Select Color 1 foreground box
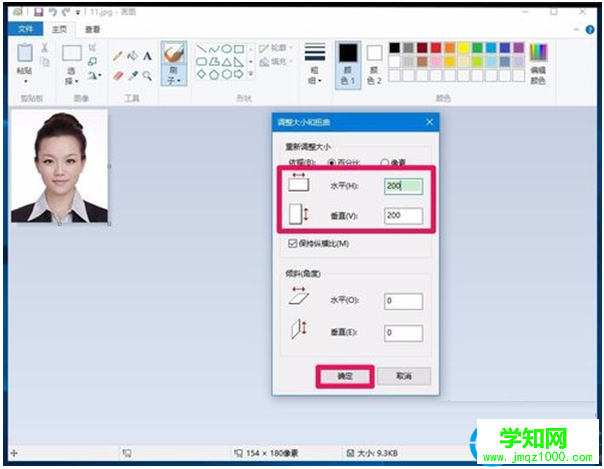Image resolution: width=604 pixels, height=469 pixels. 348,64
